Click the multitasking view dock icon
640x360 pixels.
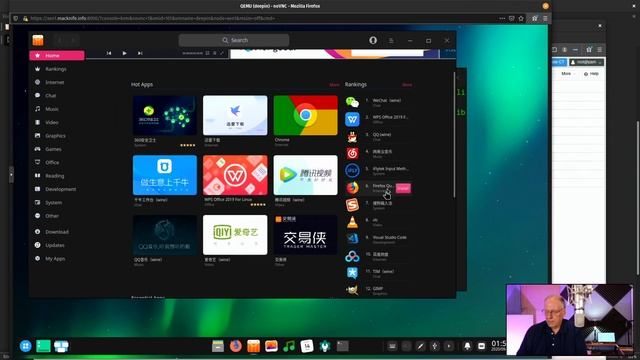tap(61, 346)
